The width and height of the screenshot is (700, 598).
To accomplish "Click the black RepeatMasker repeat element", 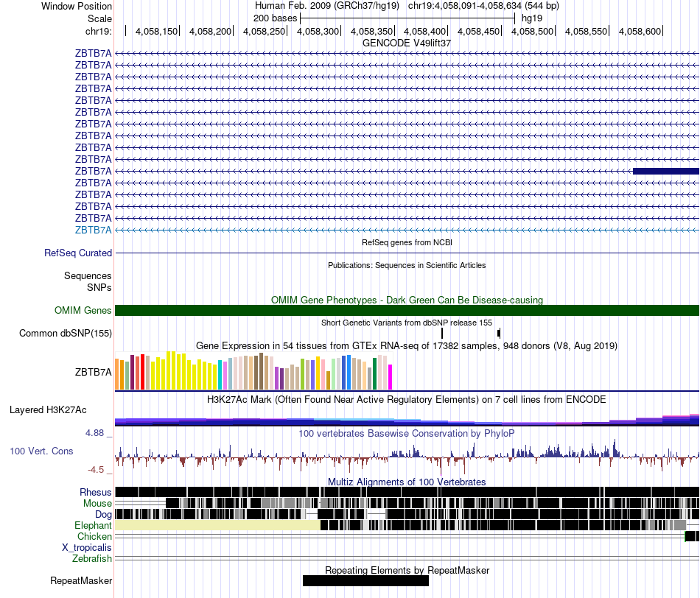I will coord(365,580).
